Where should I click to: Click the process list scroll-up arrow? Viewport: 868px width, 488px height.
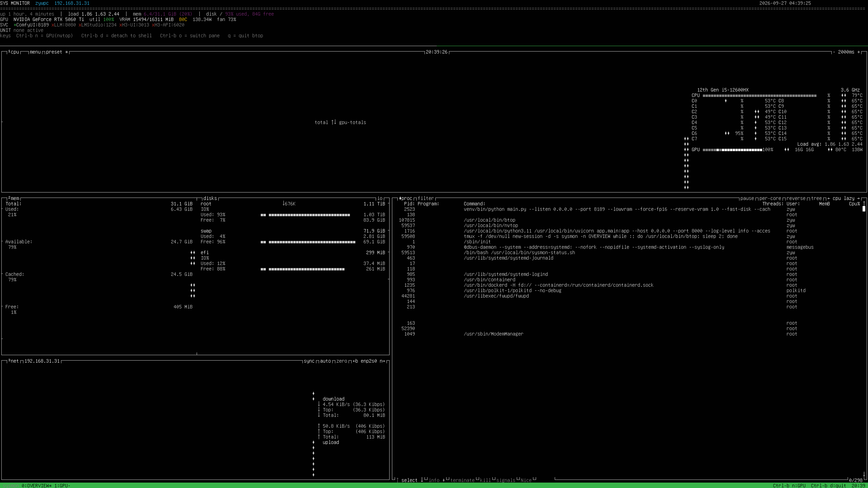tap(864, 204)
